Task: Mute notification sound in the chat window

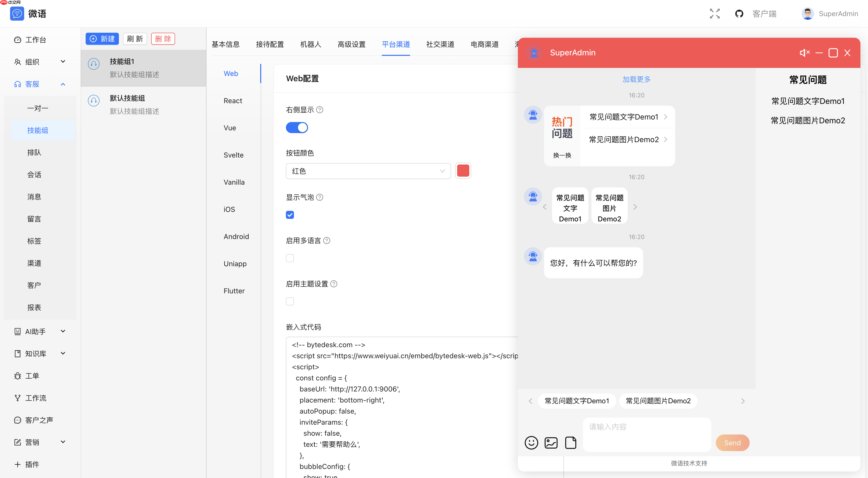Action: [x=805, y=53]
